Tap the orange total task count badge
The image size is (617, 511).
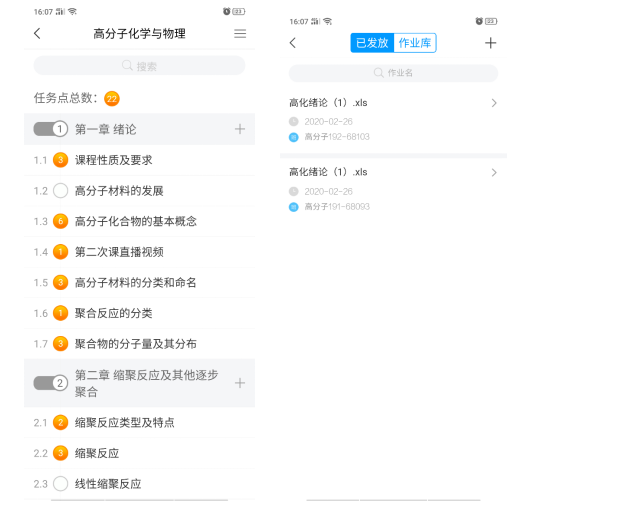point(112,98)
